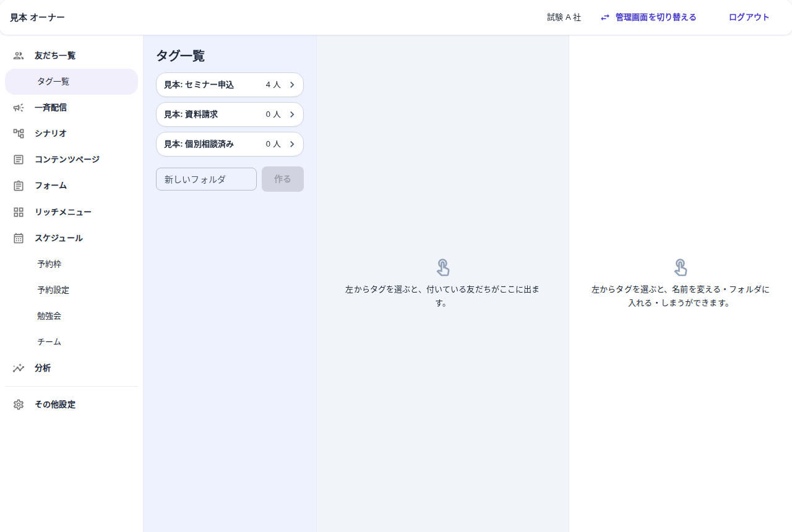The image size is (792, 532).
Task: Select the 見本: セミナー申込 tag name
Action: [199, 85]
